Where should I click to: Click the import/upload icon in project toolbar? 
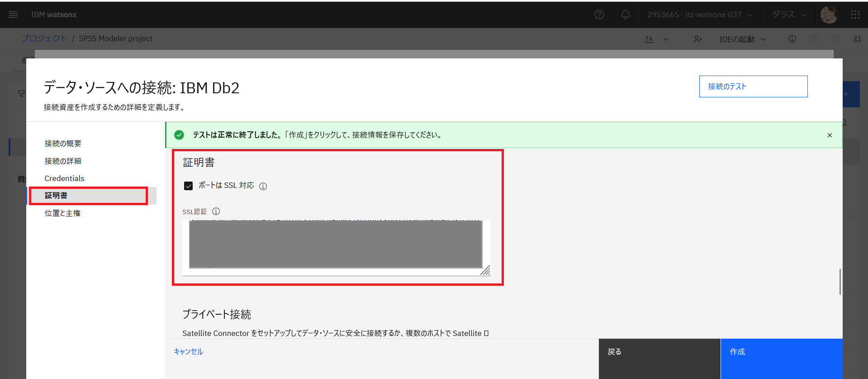(x=649, y=39)
